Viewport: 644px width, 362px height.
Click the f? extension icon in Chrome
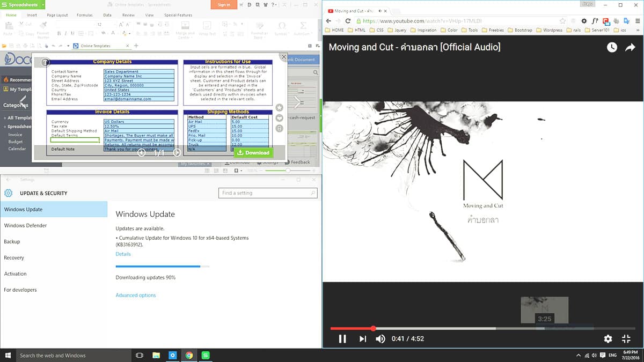[595, 21]
